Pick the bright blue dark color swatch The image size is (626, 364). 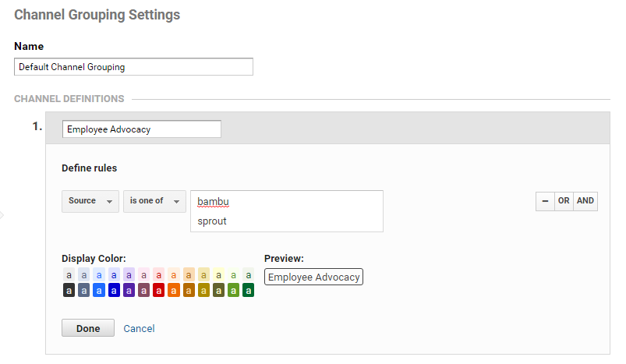99,290
